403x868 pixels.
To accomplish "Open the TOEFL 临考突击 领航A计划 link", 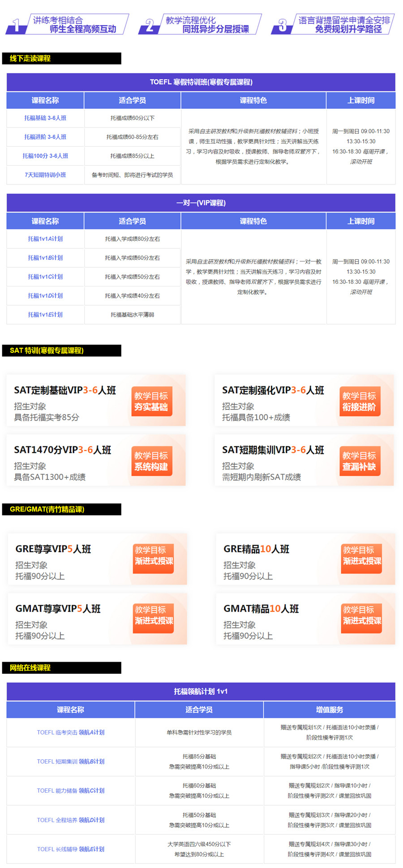I will click(x=70, y=732).
